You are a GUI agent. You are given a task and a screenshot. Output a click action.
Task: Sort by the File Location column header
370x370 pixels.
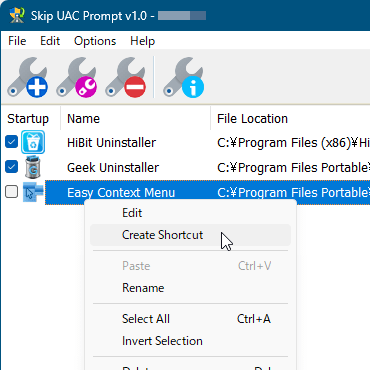290,119
